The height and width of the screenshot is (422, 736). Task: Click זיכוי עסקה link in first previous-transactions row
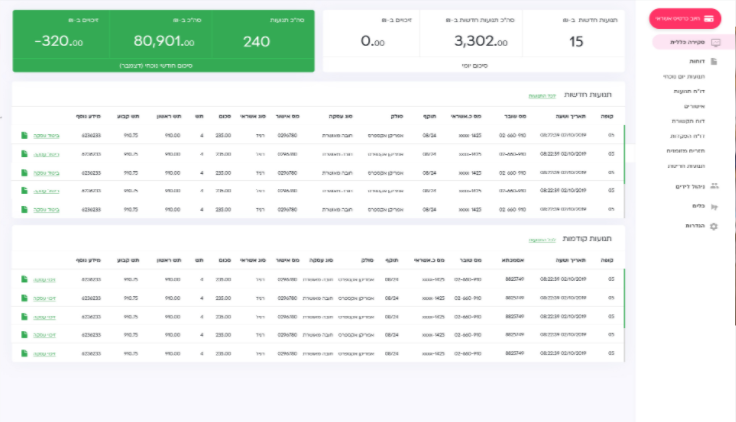coord(46,278)
